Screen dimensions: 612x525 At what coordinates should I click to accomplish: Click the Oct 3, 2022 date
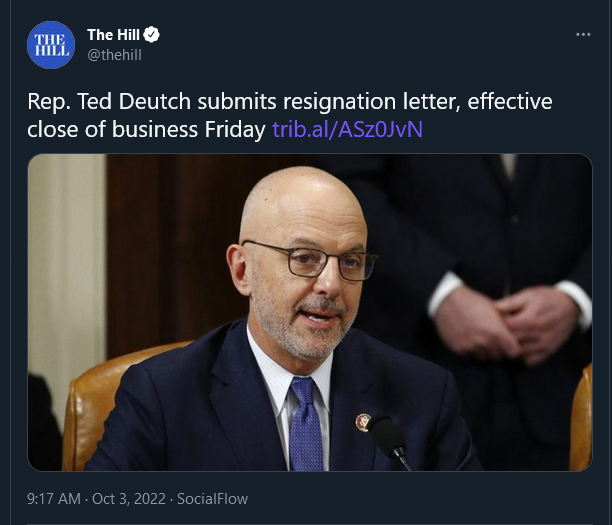129,499
